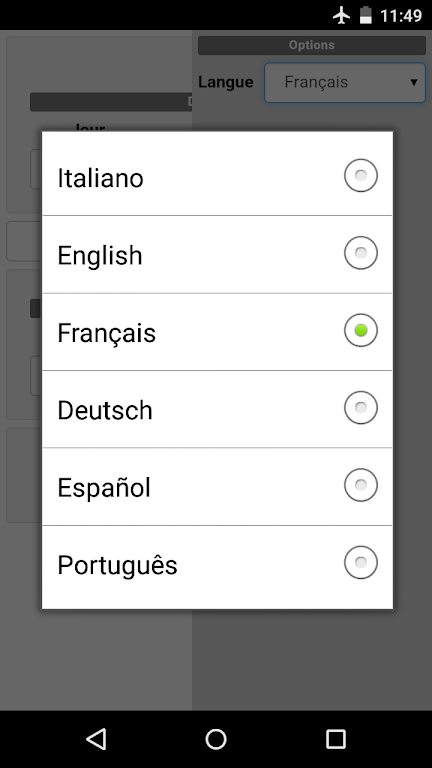
Task: Choose the Español language entry
Action: (x=217, y=486)
